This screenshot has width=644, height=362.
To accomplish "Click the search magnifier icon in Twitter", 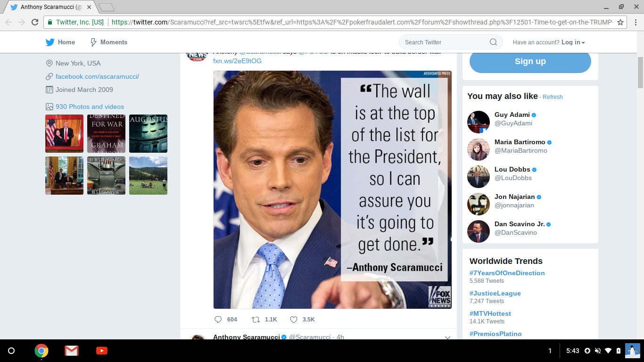I will point(493,42).
